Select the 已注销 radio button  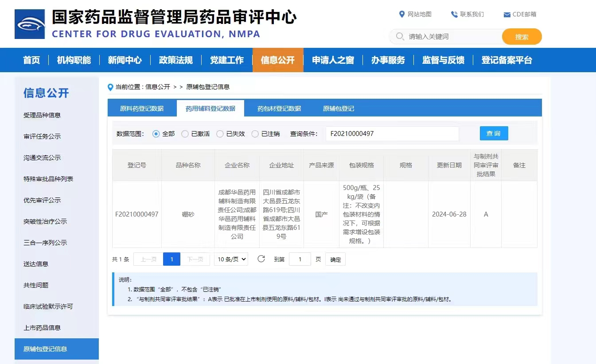(255, 134)
